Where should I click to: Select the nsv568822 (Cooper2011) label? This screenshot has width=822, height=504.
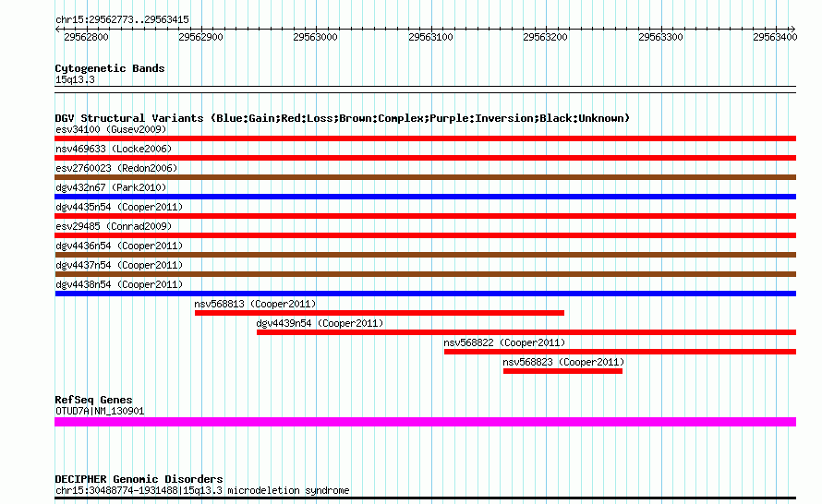[505, 342]
